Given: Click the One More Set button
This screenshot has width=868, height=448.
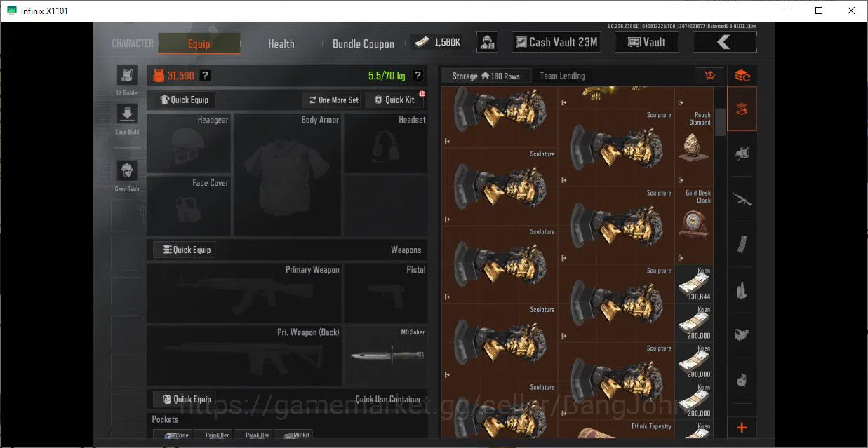Looking at the screenshot, I should point(333,100).
